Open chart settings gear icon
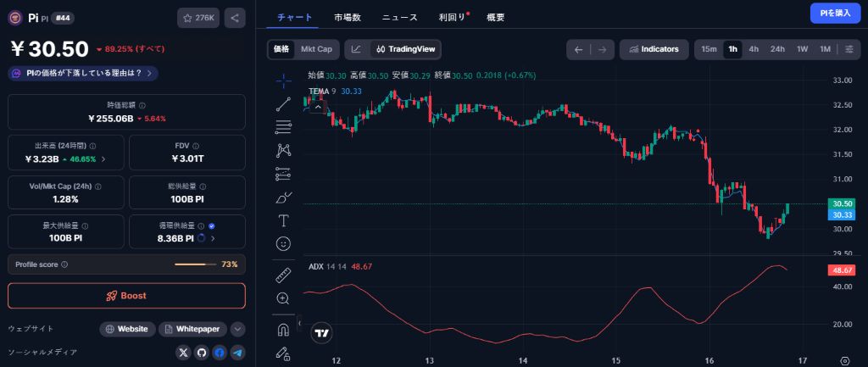Viewport: 868px width, 367px height. pyautogui.click(x=845, y=360)
